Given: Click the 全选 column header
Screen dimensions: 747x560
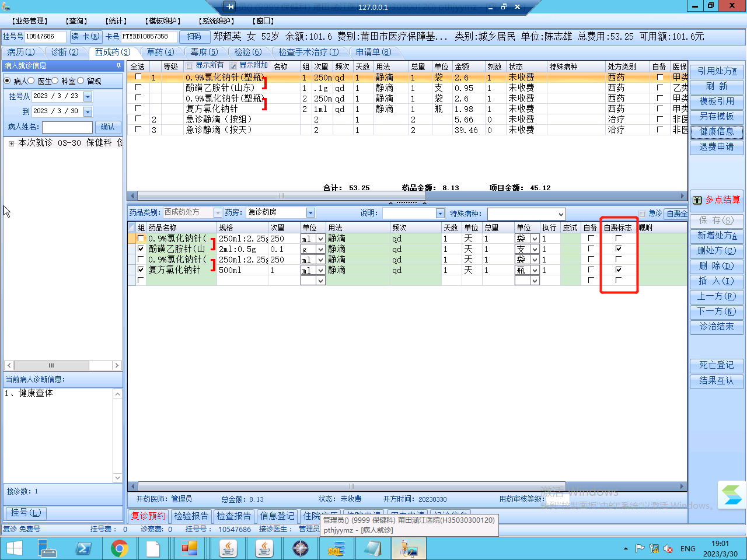Looking at the screenshot, I should [138, 66].
